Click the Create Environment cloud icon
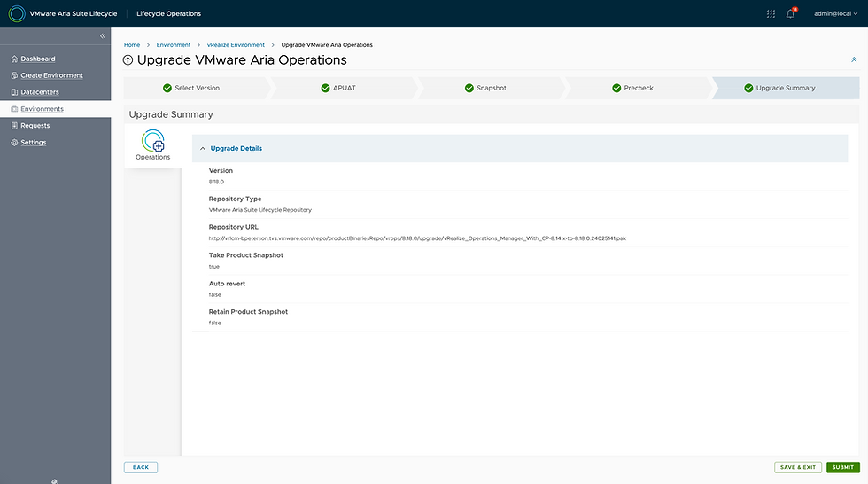This screenshot has width=868, height=484. tap(14, 75)
